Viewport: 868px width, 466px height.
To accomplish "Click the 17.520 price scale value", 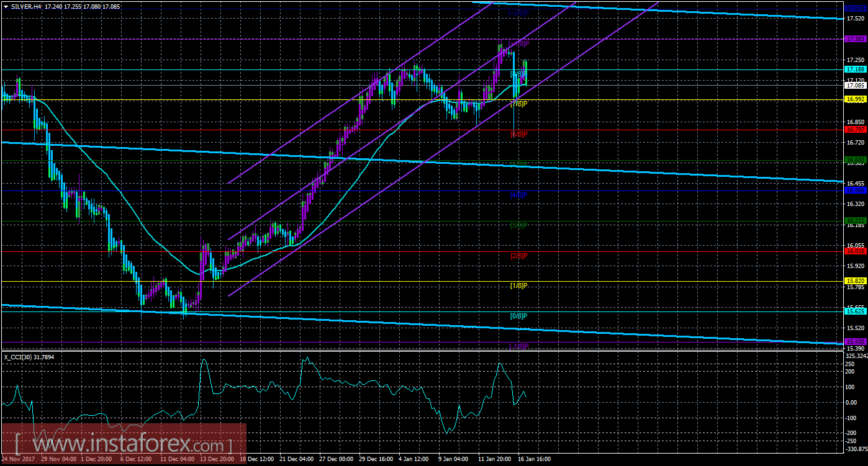I will tap(856, 19).
